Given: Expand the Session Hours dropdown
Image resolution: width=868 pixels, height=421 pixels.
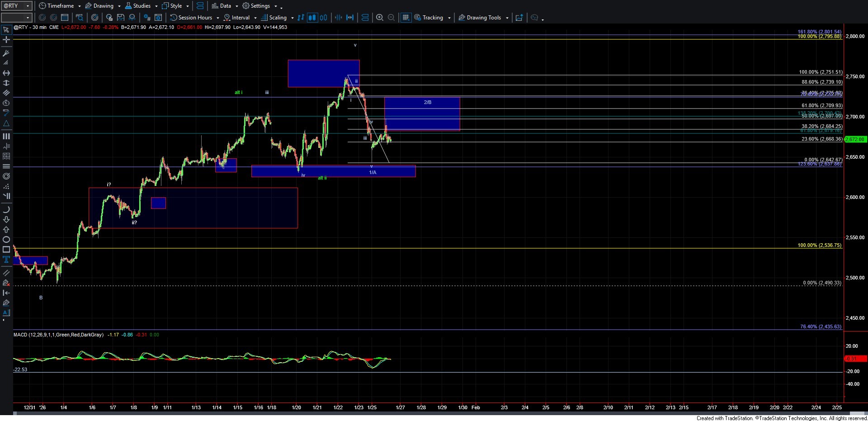Looking at the screenshot, I should point(217,18).
